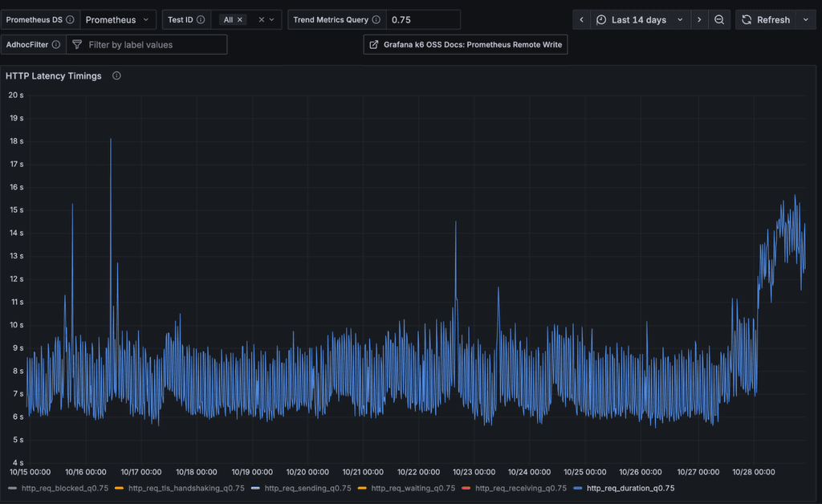This screenshot has width=822, height=504.
Task: Click the info icon beside Test ID
Action: coord(200,19)
